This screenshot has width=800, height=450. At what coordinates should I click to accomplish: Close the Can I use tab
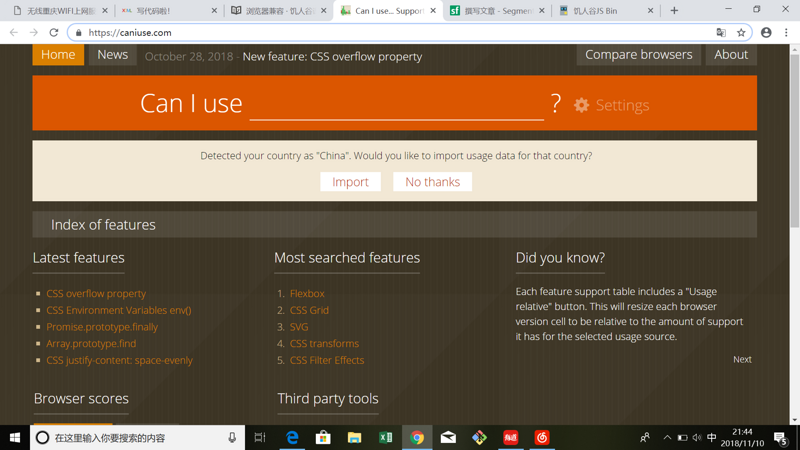(433, 11)
